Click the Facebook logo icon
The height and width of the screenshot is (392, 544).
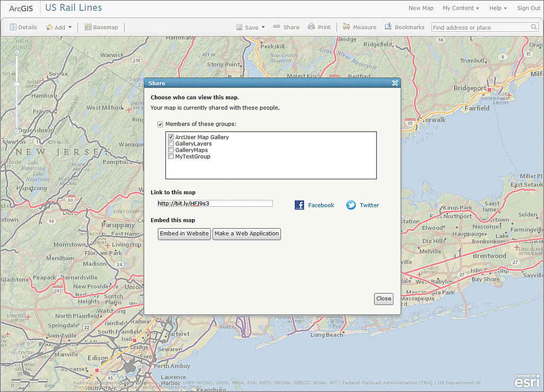(300, 205)
